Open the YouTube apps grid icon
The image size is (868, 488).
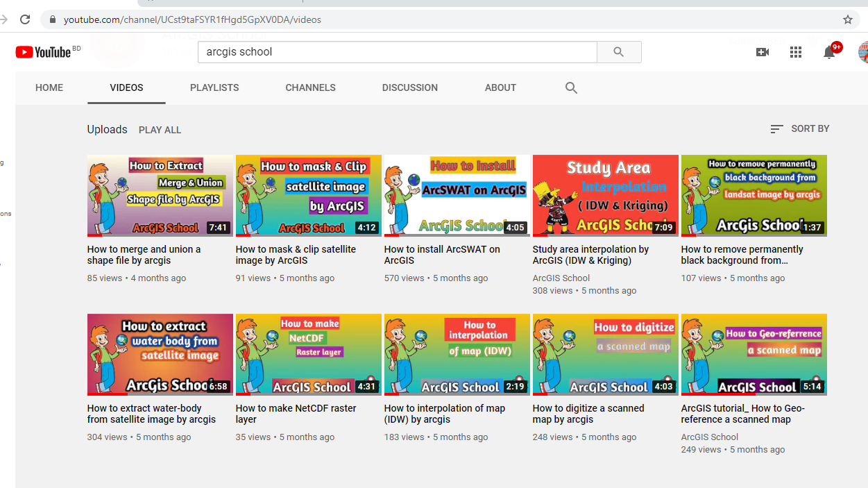click(796, 52)
